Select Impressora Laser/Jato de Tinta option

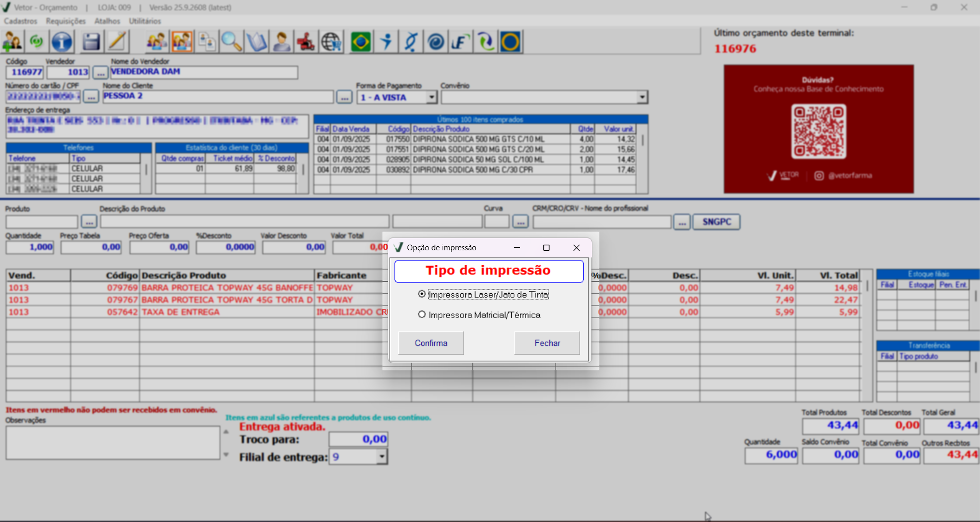point(422,294)
